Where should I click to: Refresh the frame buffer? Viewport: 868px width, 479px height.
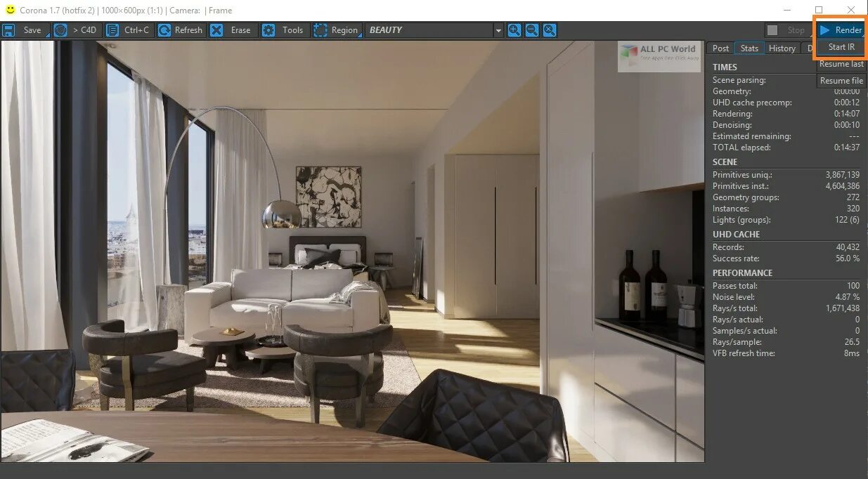tap(181, 30)
